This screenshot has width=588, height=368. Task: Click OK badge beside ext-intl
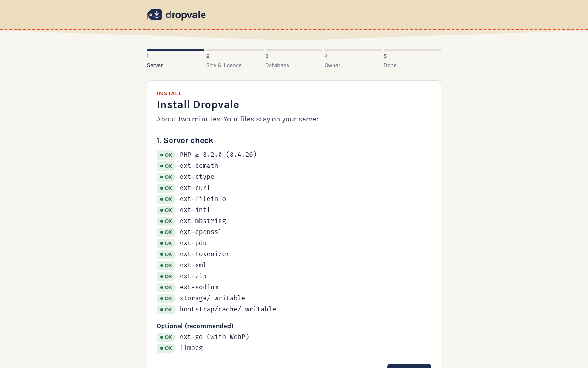pos(166,210)
